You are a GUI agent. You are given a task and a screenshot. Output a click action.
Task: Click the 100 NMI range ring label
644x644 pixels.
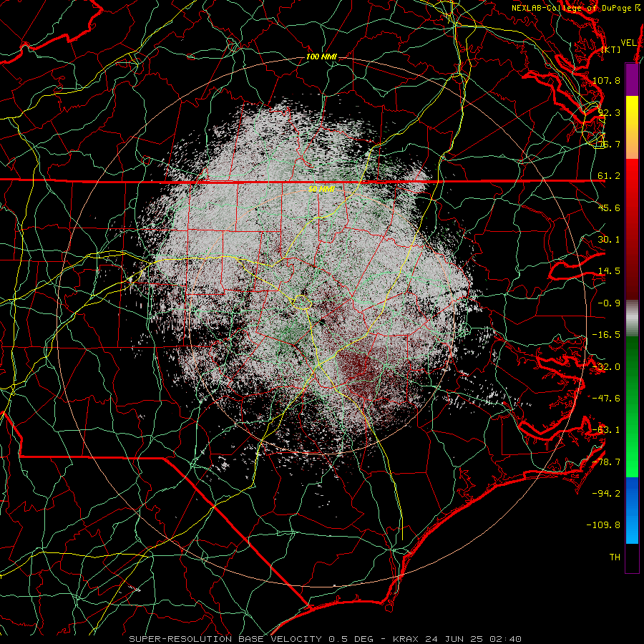coord(321,57)
